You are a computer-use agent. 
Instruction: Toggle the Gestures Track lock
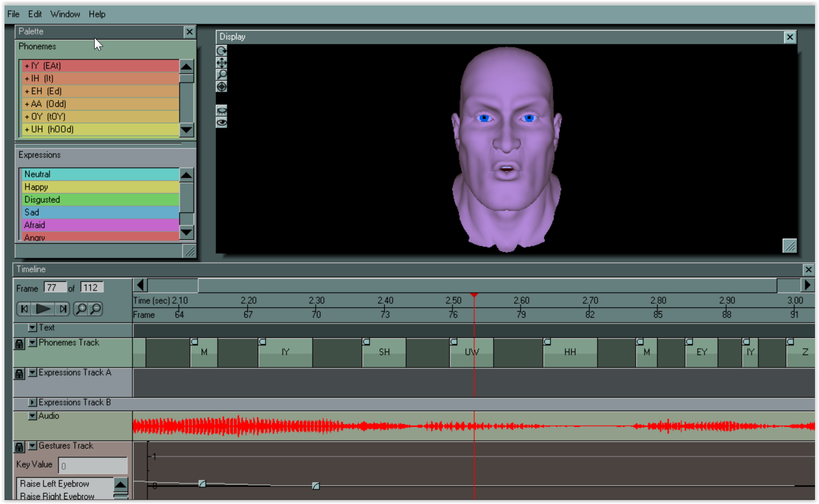coord(19,447)
